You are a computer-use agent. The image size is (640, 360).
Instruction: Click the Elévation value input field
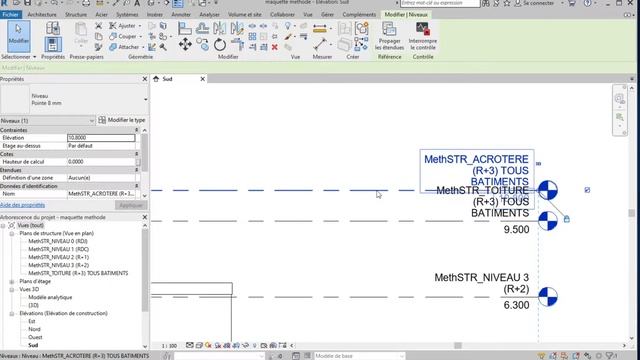pos(101,138)
